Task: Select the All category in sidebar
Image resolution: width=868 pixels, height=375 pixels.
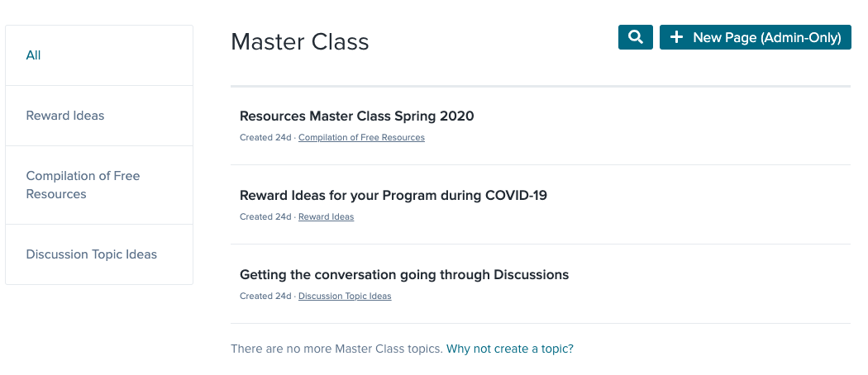Action: [x=33, y=55]
